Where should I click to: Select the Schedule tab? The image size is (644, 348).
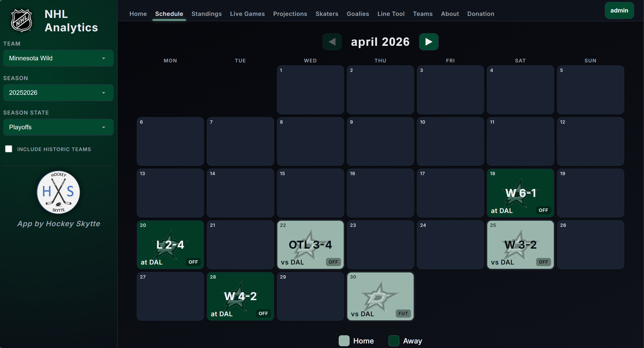(x=169, y=14)
